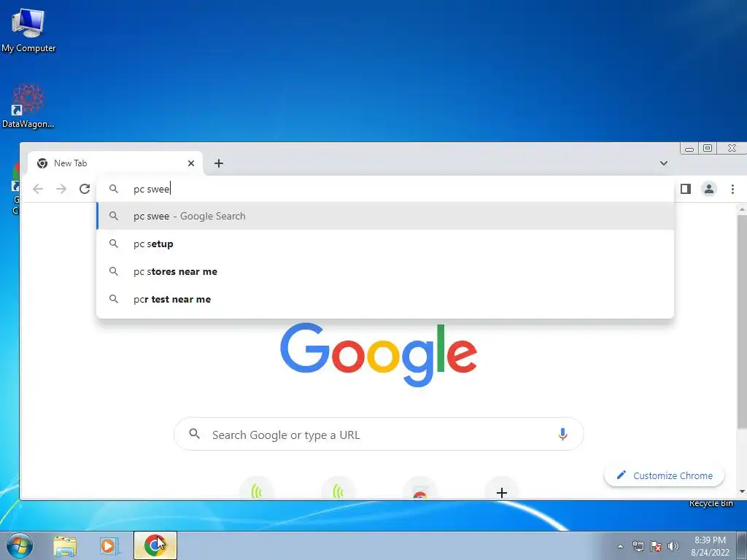The width and height of the screenshot is (747, 560).
Task: Select the New Tab tab
Action: pyautogui.click(x=115, y=163)
